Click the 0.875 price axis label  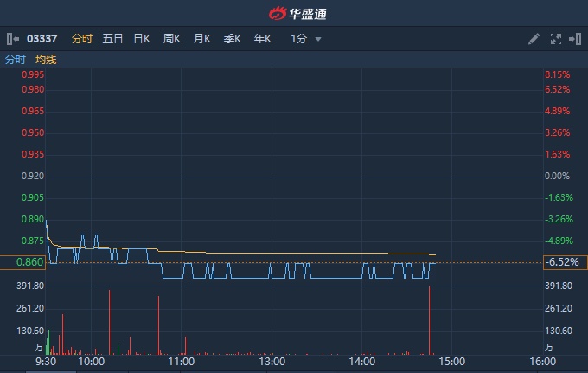click(x=33, y=241)
